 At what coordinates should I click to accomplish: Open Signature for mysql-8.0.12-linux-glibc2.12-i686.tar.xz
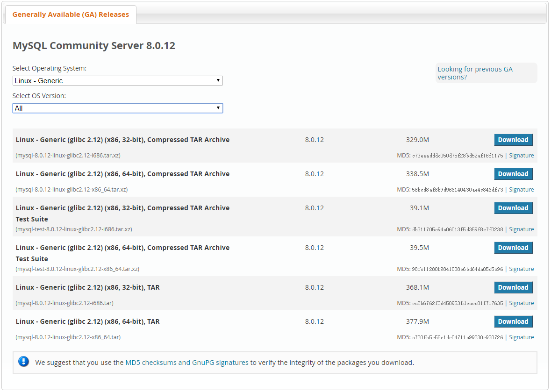(521, 155)
